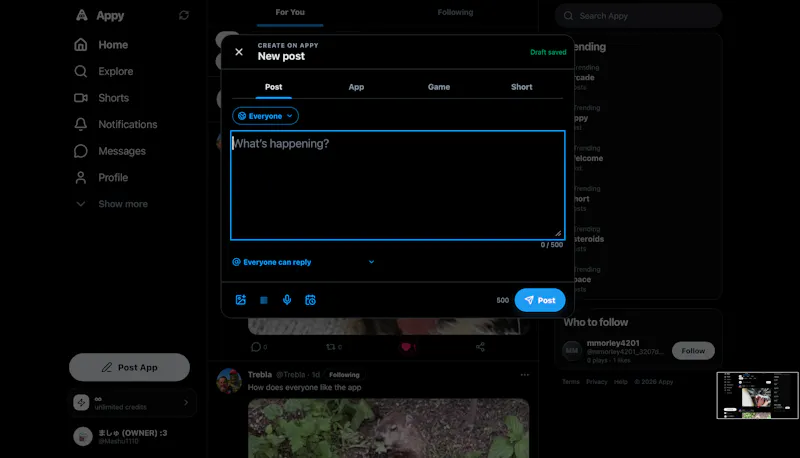Click the search magnifier icon

point(568,16)
